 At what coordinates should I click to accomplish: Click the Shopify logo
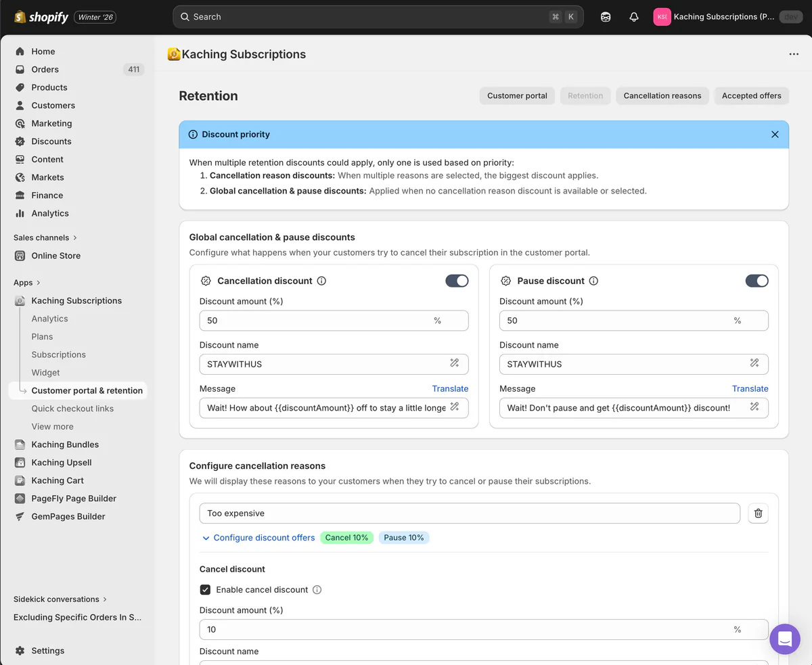41,17
